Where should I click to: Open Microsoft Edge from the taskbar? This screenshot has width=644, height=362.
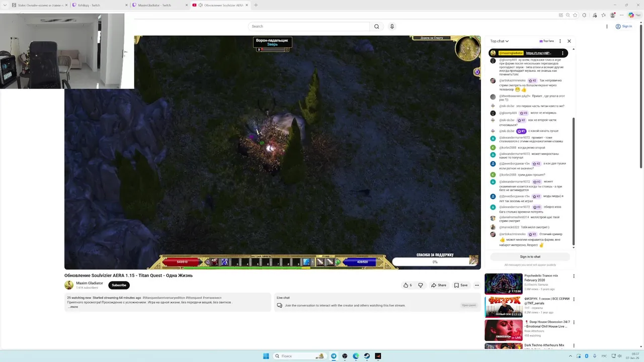(x=356, y=356)
